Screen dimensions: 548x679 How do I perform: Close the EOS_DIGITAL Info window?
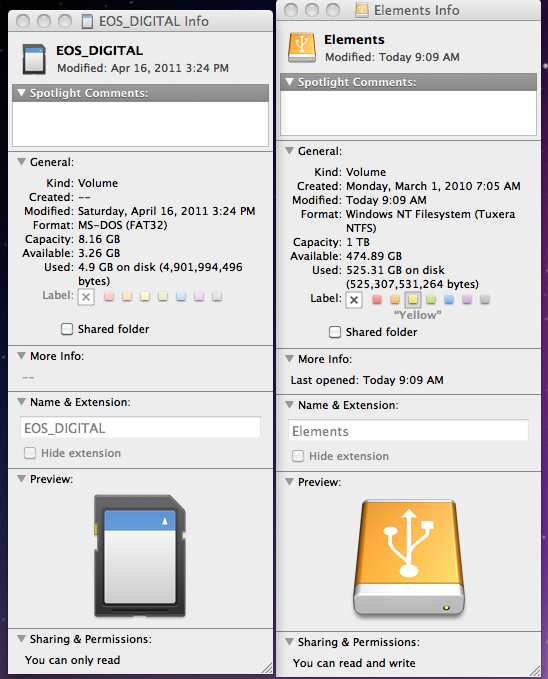[23, 21]
